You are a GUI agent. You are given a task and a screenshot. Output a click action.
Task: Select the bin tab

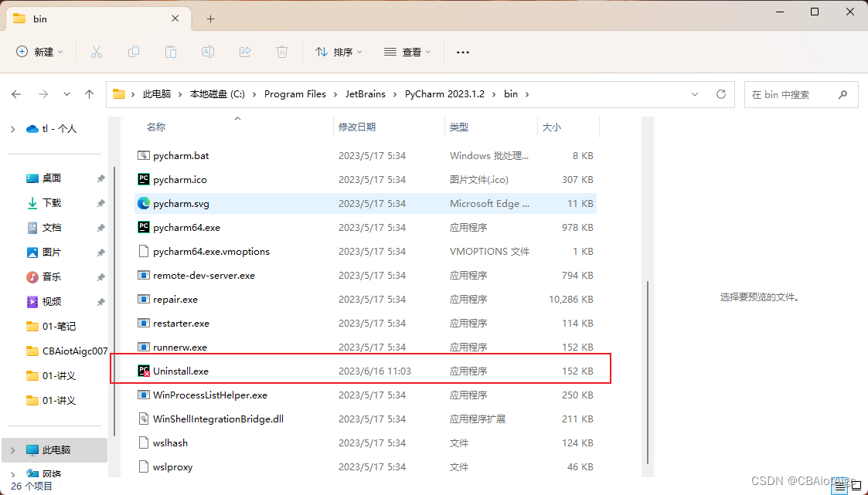(97, 19)
